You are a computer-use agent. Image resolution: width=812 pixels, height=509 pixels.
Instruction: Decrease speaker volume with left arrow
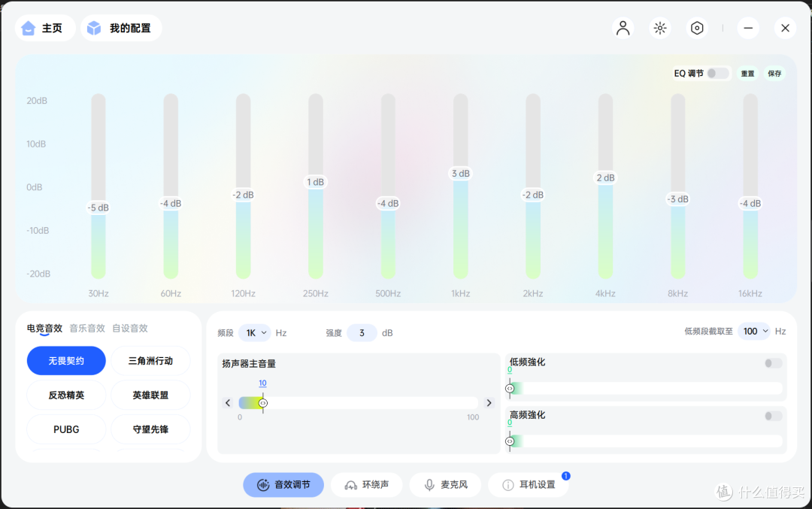228,403
